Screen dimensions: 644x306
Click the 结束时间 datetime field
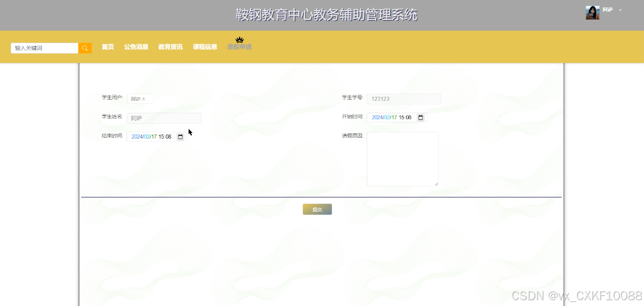[157, 137]
